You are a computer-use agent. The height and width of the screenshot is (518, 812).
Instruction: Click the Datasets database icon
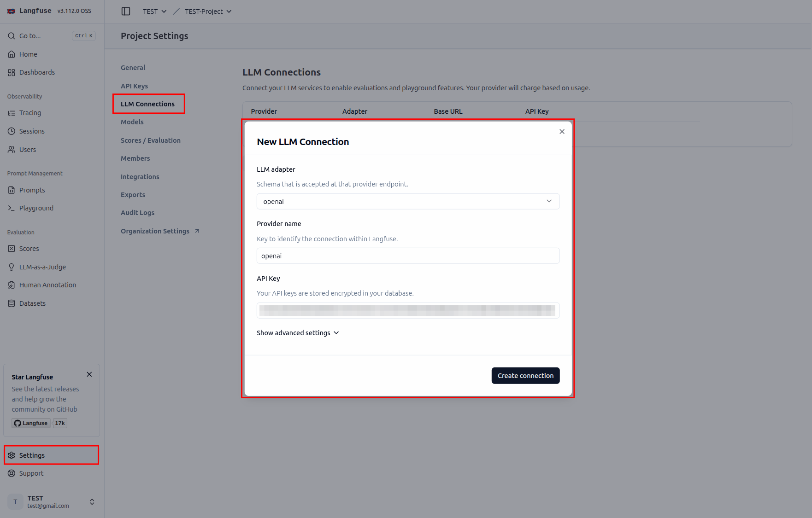pos(12,303)
